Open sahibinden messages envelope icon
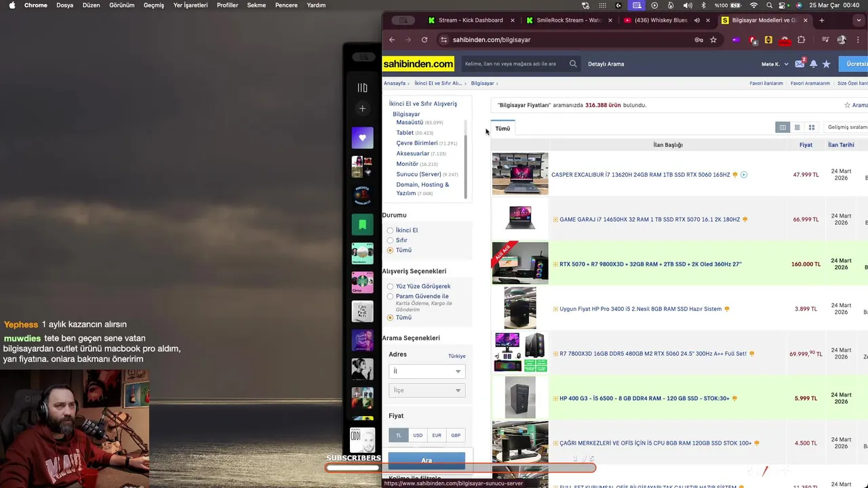The width and height of the screenshot is (868, 488). point(800,64)
